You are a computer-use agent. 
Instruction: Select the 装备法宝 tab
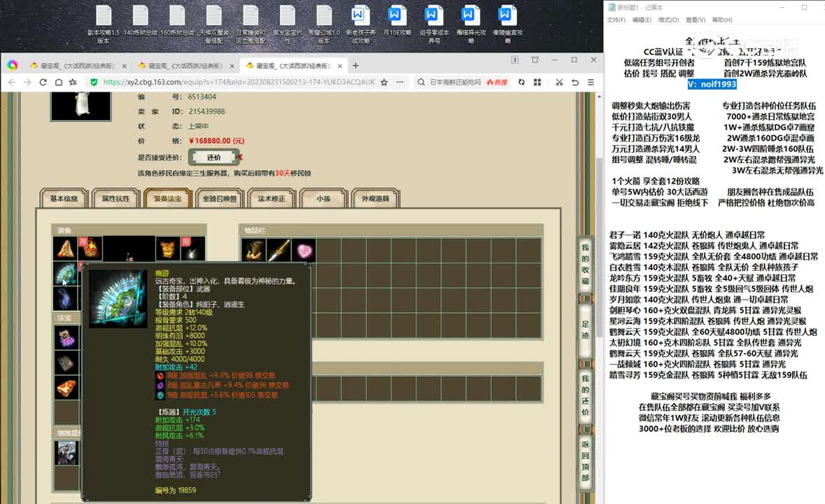168,198
